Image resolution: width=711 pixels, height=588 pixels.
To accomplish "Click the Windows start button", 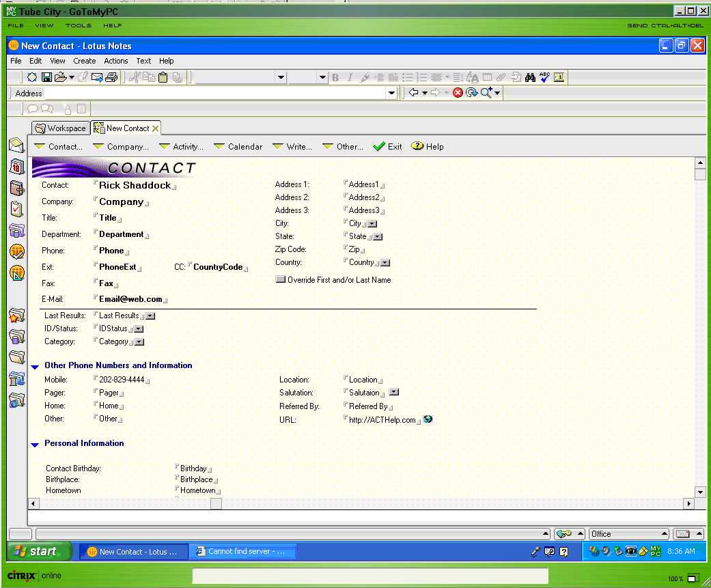I will (39, 551).
